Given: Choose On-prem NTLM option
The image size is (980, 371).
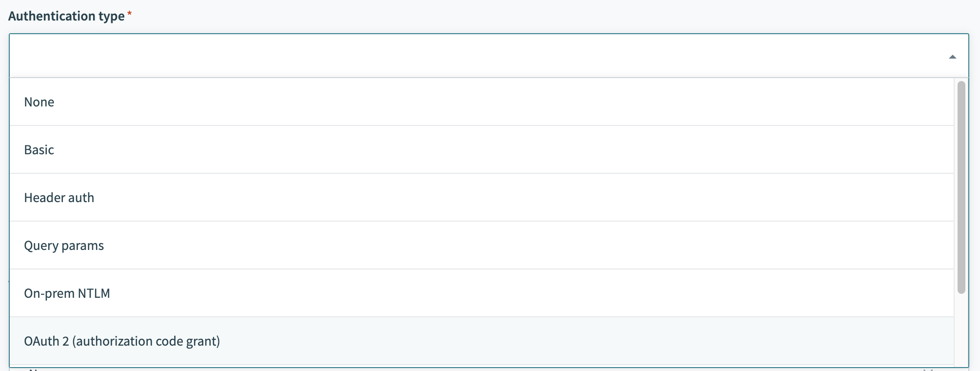Looking at the screenshot, I should click(x=67, y=293).
